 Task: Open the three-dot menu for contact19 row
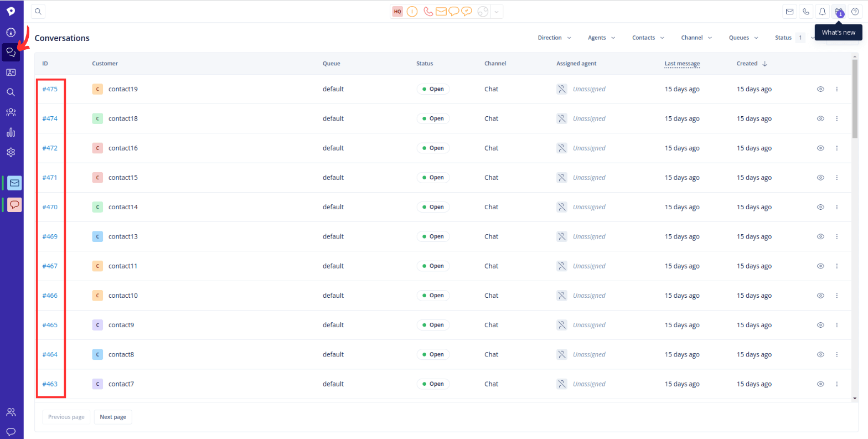(837, 89)
